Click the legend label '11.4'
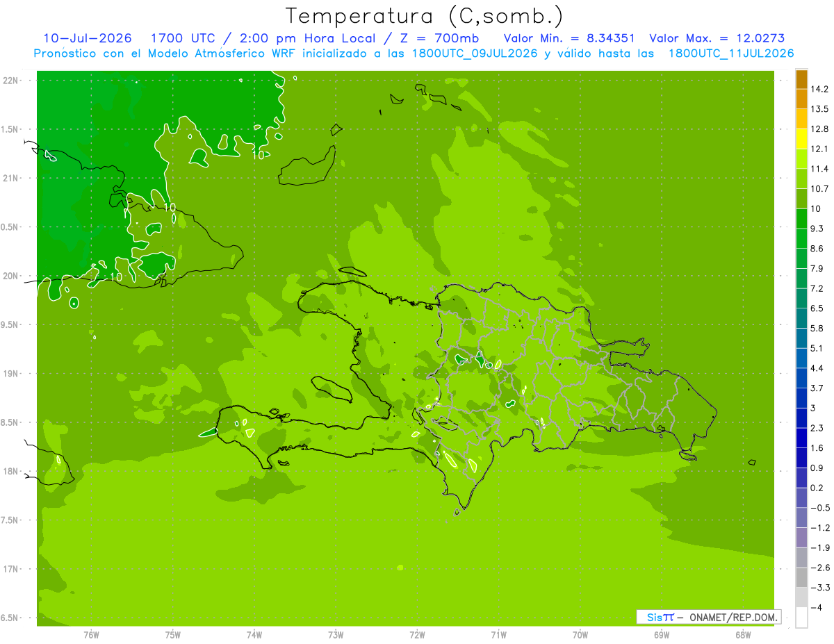 click(819, 169)
